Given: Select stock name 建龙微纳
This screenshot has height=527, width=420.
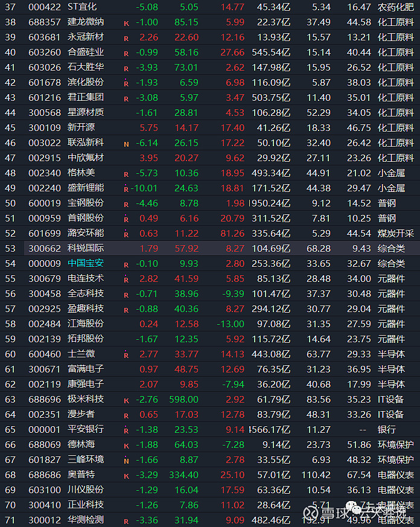Looking at the screenshot, I should pyautogui.click(x=86, y=22).
